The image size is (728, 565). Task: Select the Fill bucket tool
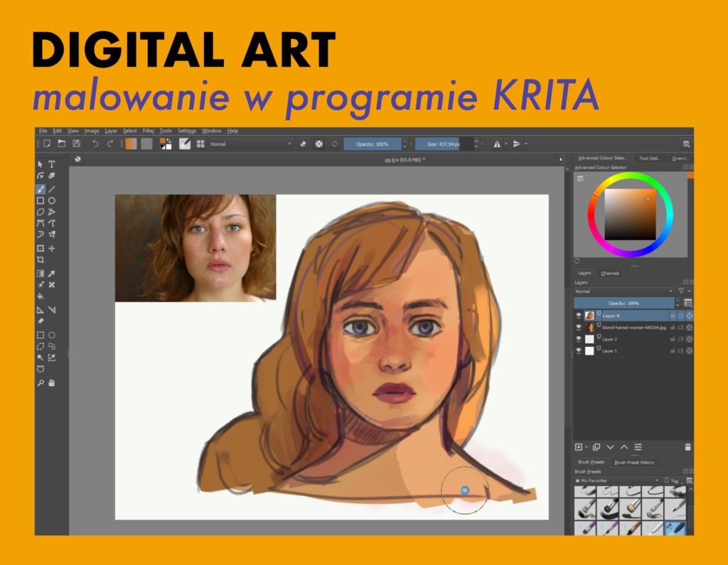click(x=41, y=296)
